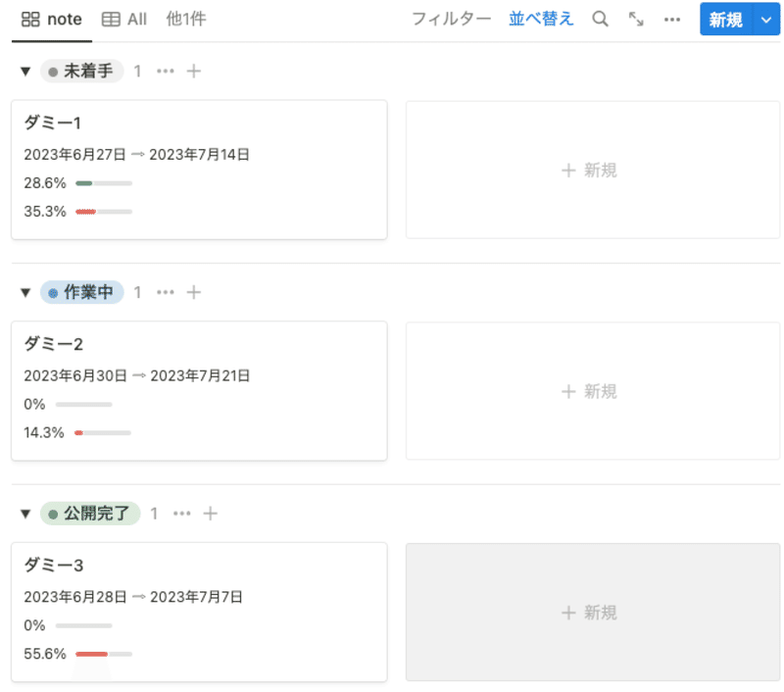
Task: Click the 14.3% value text
Action: point(44,432)
